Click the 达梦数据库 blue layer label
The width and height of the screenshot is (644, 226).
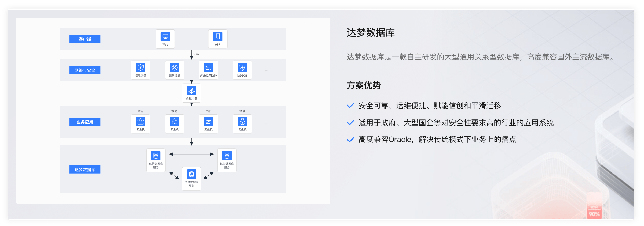(x=85, y=169)
